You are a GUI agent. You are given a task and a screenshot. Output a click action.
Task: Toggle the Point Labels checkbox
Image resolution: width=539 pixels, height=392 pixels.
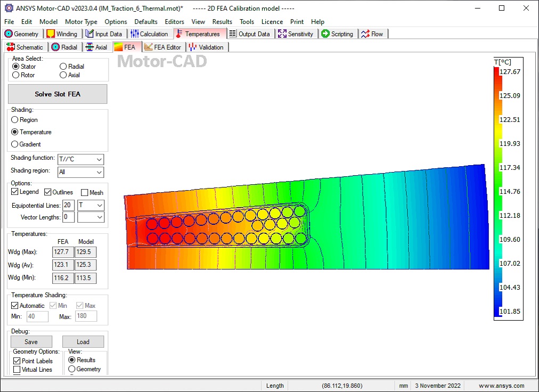(x=17, y=361)
